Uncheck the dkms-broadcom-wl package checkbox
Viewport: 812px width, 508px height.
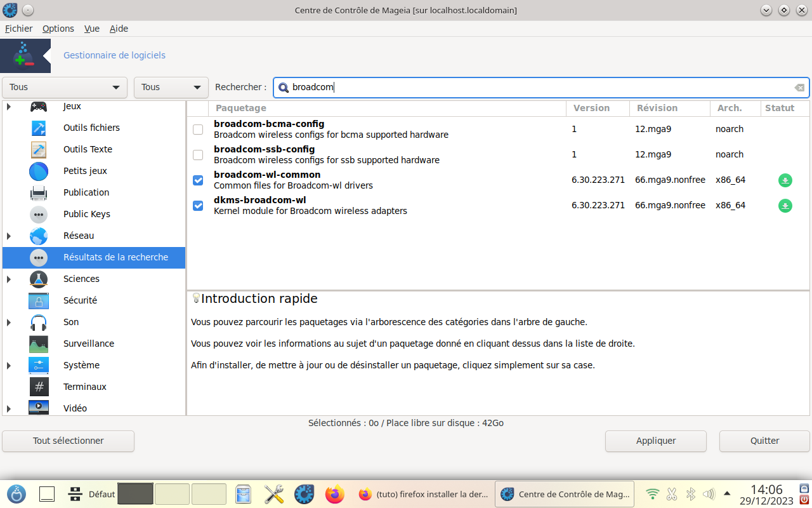(198, 206)
